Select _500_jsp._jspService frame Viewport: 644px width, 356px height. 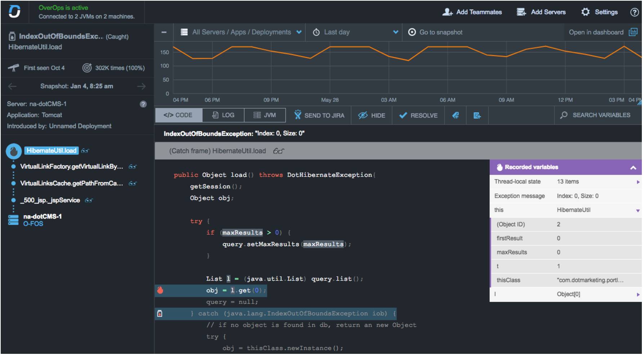coord(50,200)
